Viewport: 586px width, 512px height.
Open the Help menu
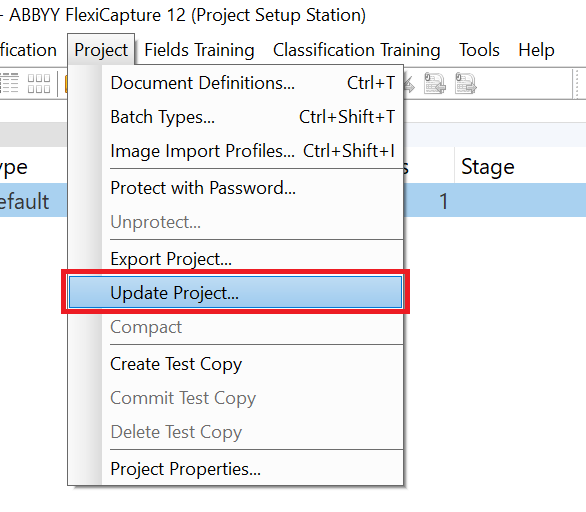[x=536, y=50]
